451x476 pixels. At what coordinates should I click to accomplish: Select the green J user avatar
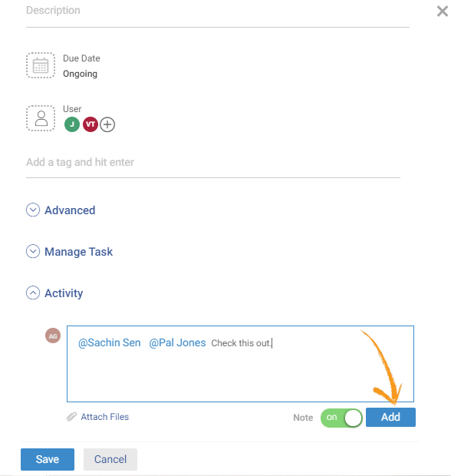(72, 124)
